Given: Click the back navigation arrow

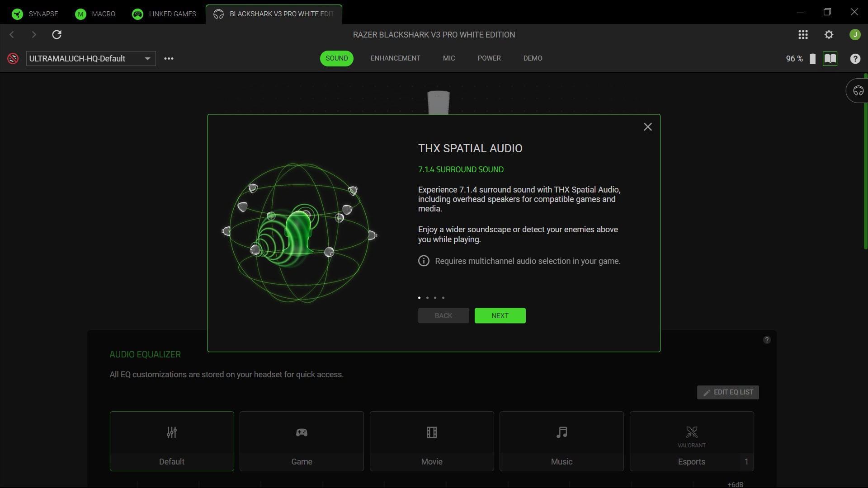Looking at the screenshot, I should click(12, 35).
